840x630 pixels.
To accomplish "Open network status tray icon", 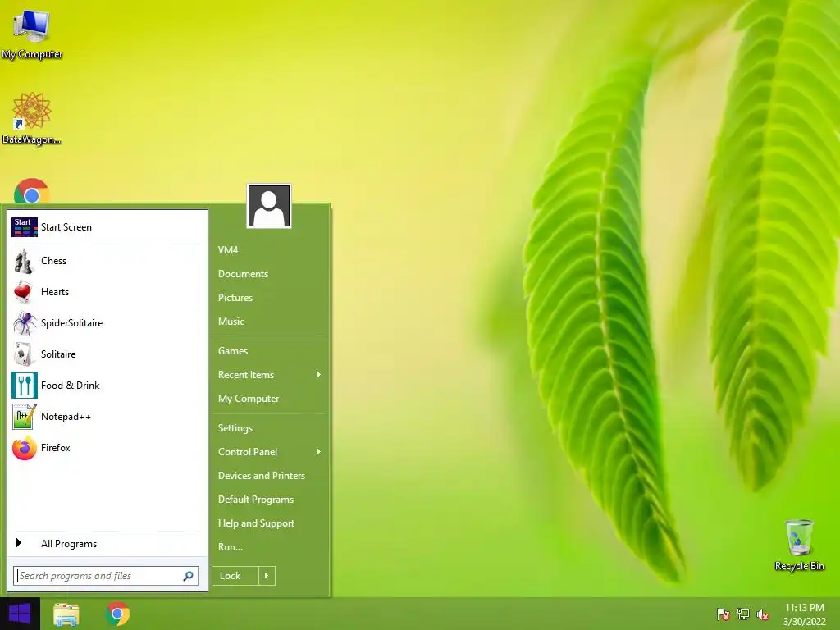I will coord(743,614).
